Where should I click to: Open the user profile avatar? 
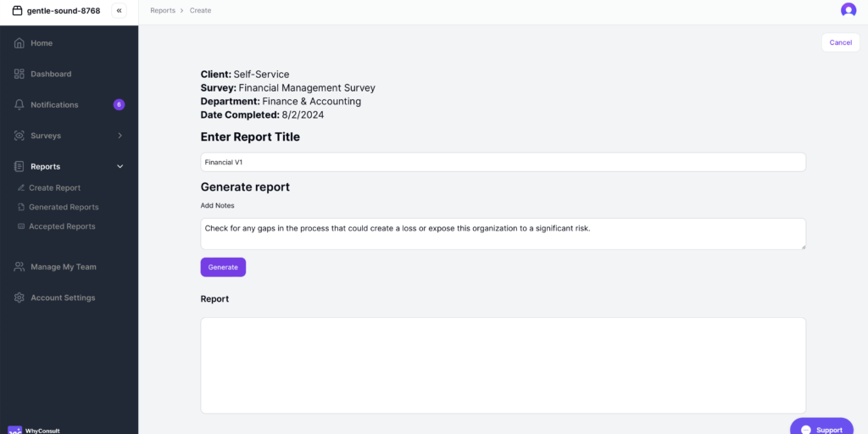pos(848,10)
